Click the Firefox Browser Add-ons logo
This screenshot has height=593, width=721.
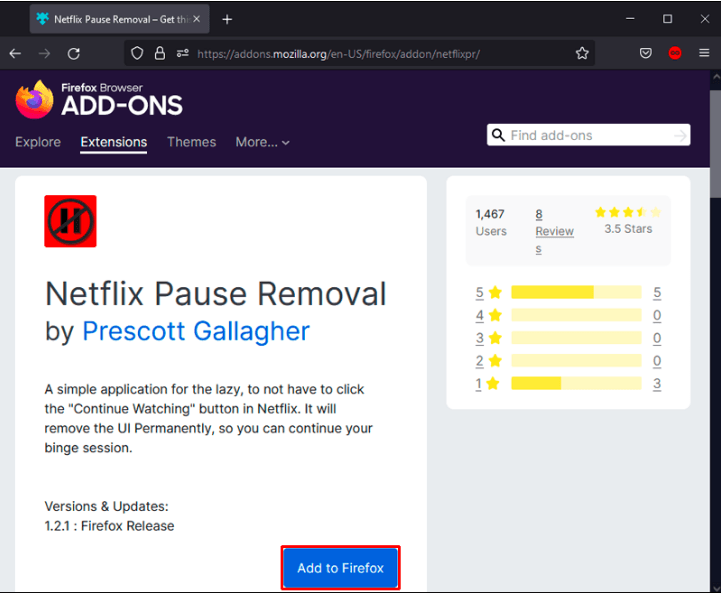click(x=99, y=99)
